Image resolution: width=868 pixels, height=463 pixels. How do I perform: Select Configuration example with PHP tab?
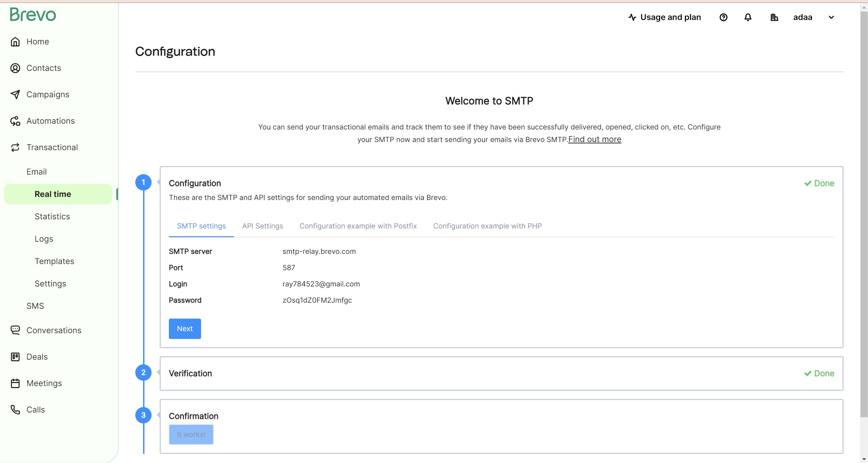[x=487, y=226]
